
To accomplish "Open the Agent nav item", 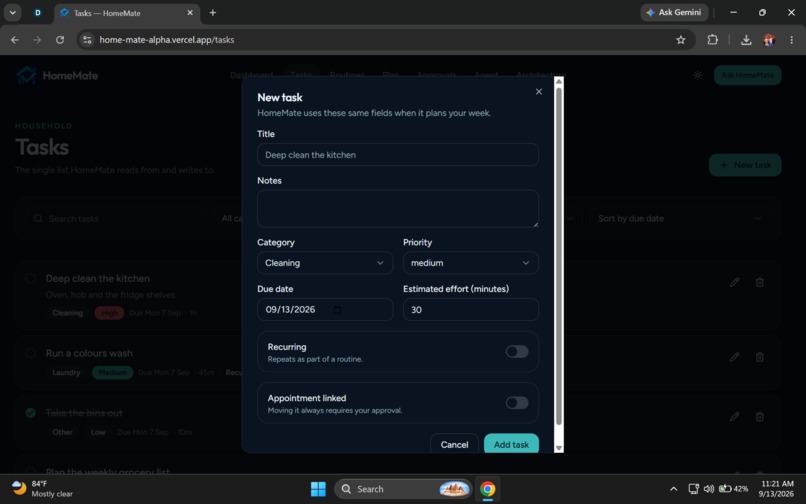I will [486, 75].
